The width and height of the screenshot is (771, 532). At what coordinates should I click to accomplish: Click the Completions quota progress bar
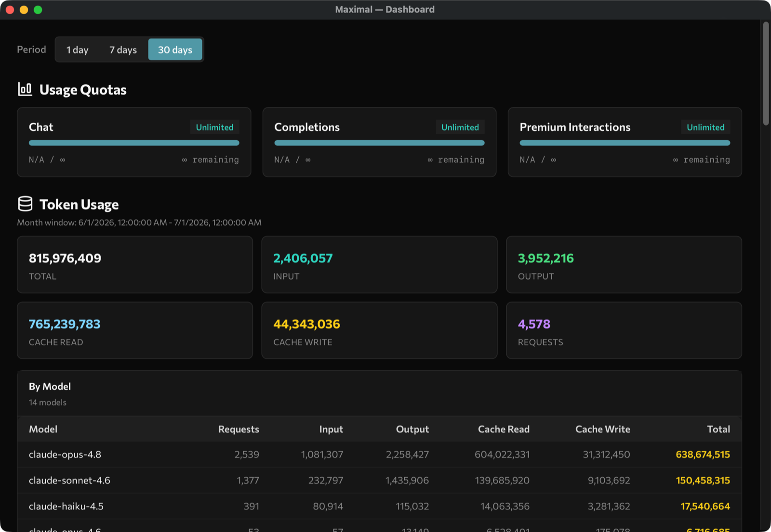[379, 143]
